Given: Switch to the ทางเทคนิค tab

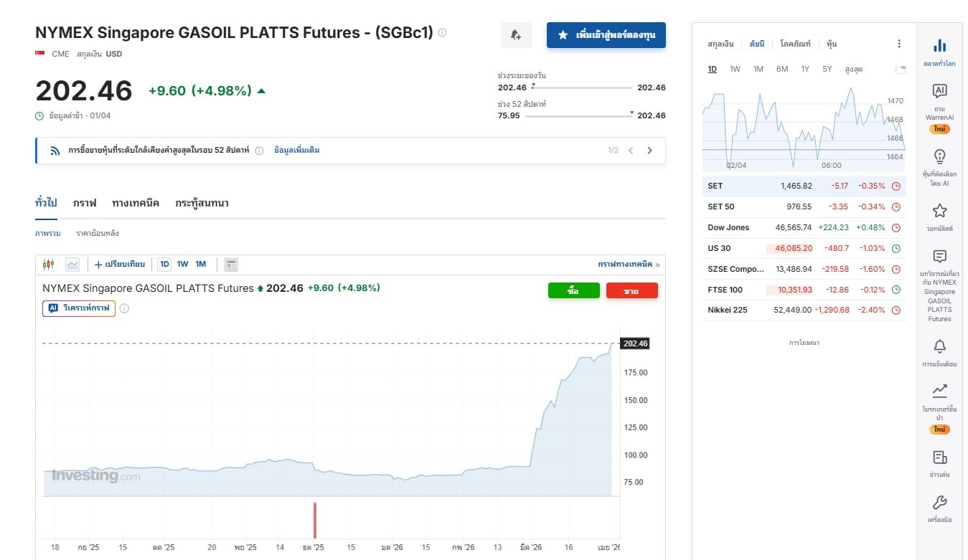Looking at the screenshot, I should [136, 204].
